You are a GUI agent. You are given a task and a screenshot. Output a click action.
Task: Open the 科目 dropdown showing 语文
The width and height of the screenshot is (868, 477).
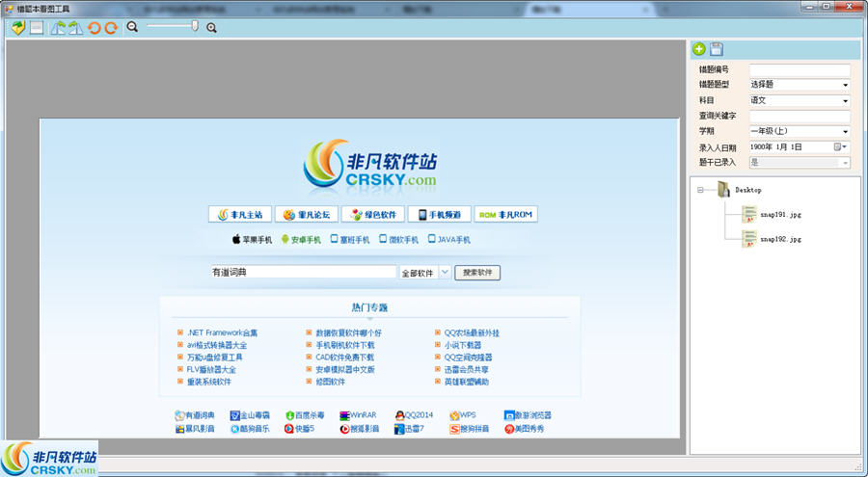[800, 101]
